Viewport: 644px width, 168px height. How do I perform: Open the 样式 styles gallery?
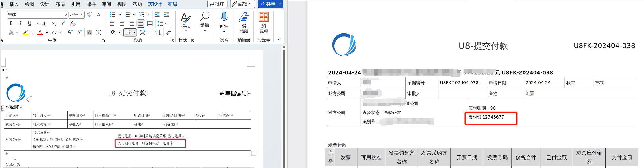[x=186, y=22]
